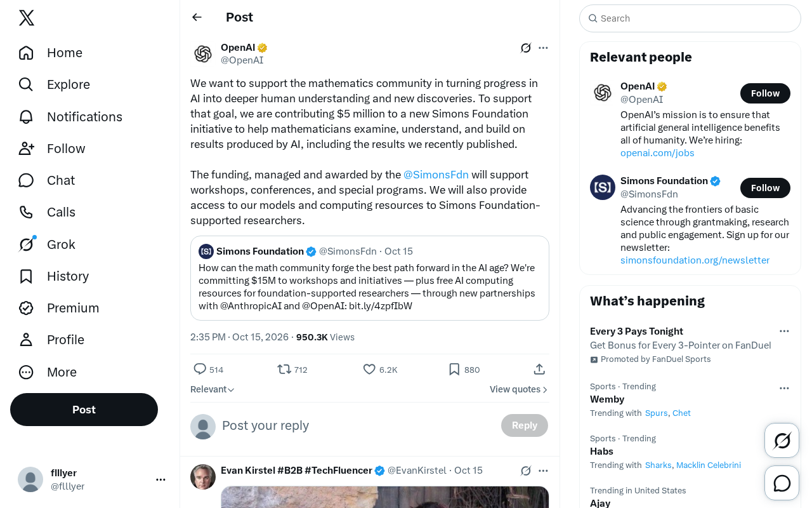812x508 pixels.
Task: Open the reply bubble icon showing 514
Action: [x=199, y=369]
